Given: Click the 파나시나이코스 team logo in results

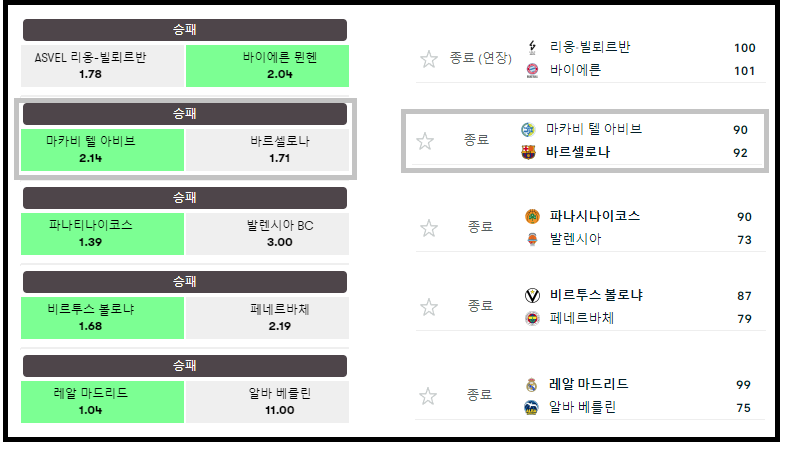Looking at the screenshot, I should click(x=532, y=216).
